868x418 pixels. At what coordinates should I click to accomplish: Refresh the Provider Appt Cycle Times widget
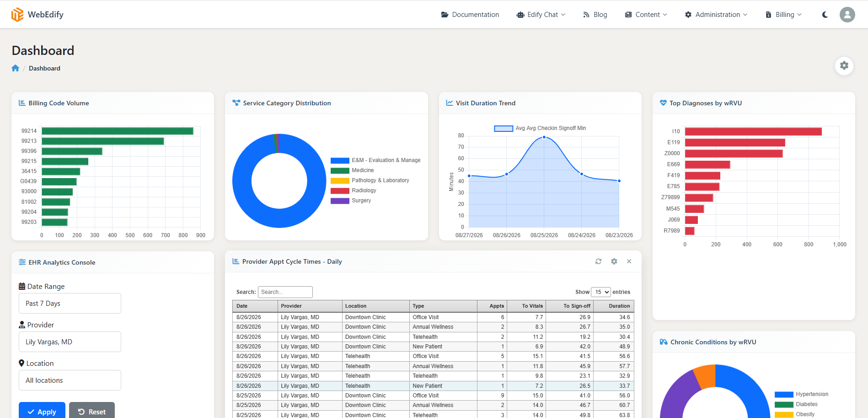[598, 261]
